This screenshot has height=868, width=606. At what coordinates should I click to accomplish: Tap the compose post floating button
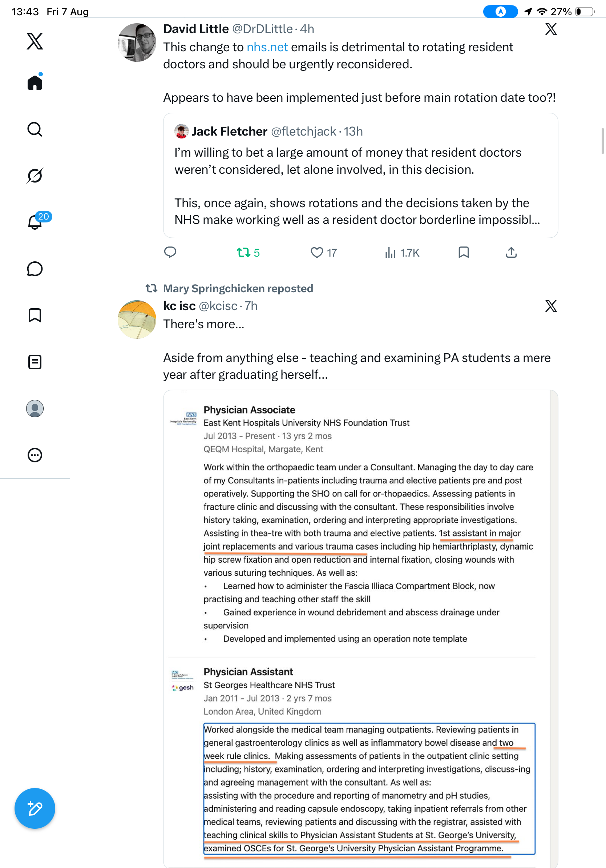click(x=35, y=808)
